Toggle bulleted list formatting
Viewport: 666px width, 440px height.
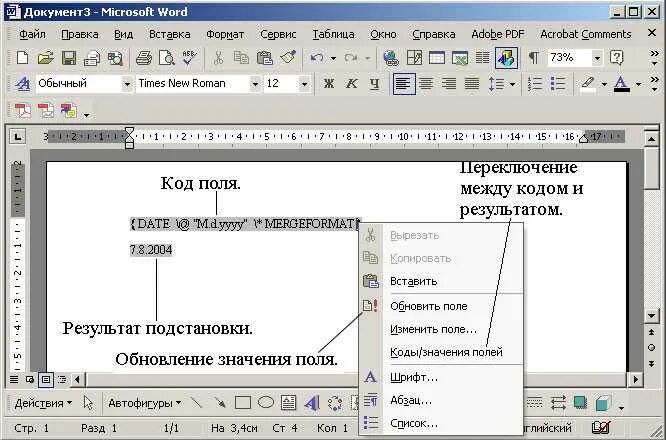(558, 84)
